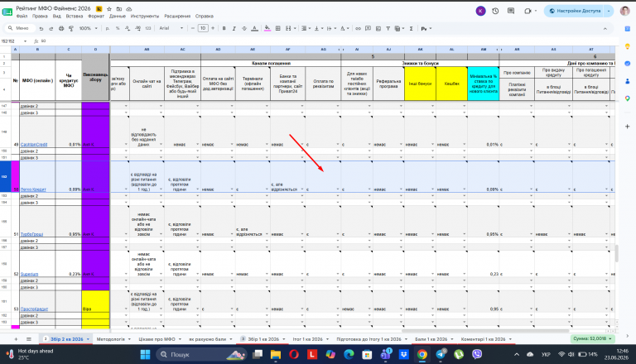Insert a link using the chain icon

coord(358,28)
